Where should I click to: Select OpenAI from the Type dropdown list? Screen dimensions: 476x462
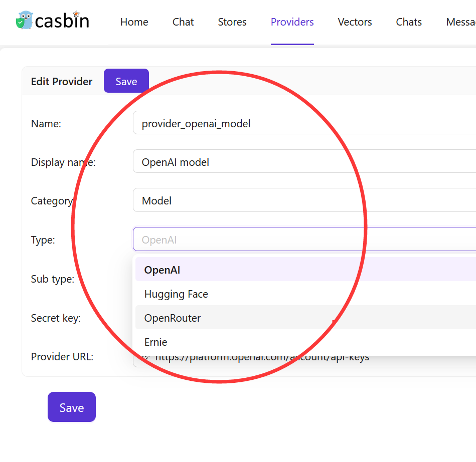(162, 270)
